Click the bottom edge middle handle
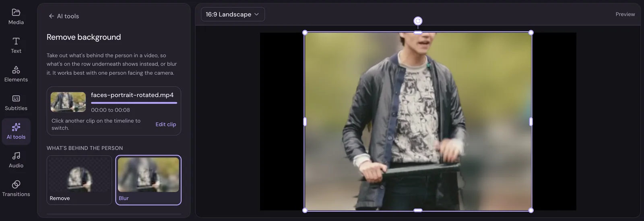This screenshot has height=221, width=644. (418, 210)
